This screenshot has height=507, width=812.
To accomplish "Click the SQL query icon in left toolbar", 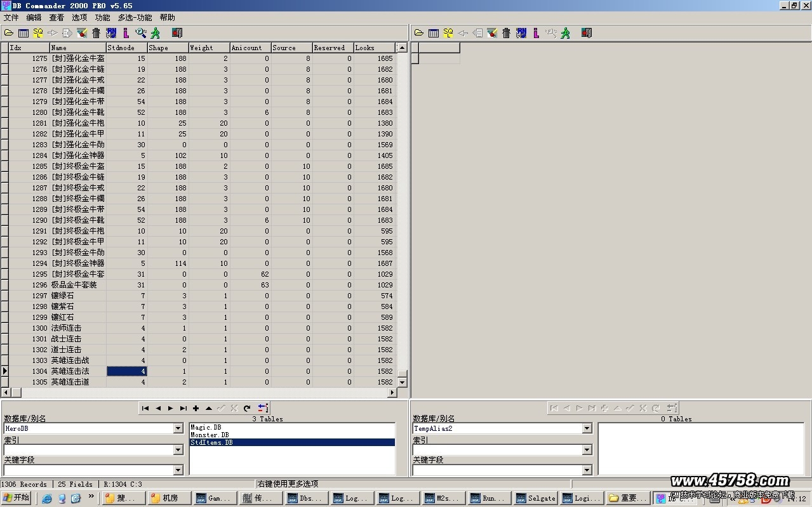I will click(38, 33).
